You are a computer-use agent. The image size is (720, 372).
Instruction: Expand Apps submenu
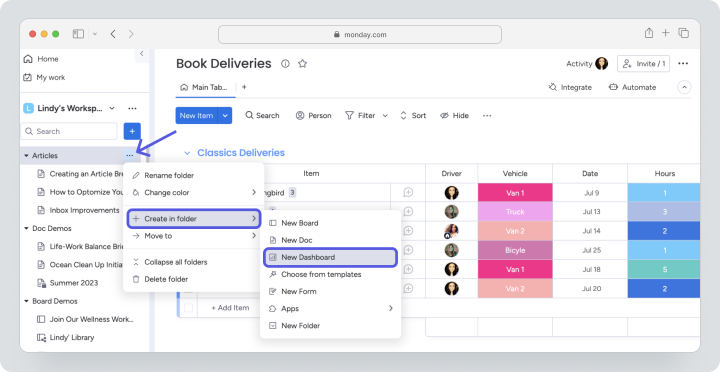391,309
